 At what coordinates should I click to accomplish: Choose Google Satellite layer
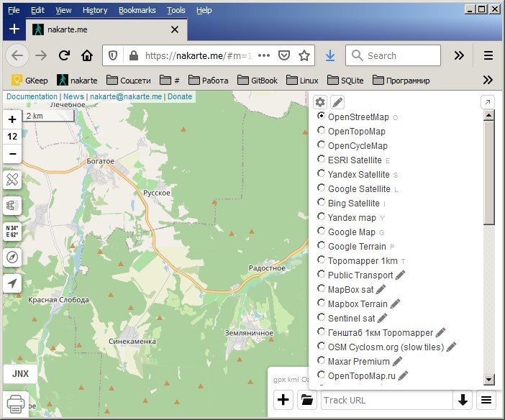359,189
